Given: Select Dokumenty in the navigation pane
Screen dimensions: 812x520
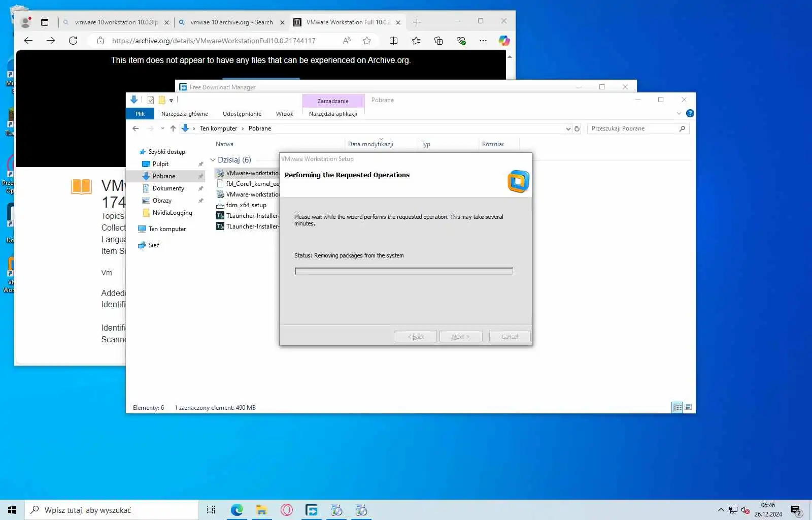Looking at the screenshot, I should point(168,188).
